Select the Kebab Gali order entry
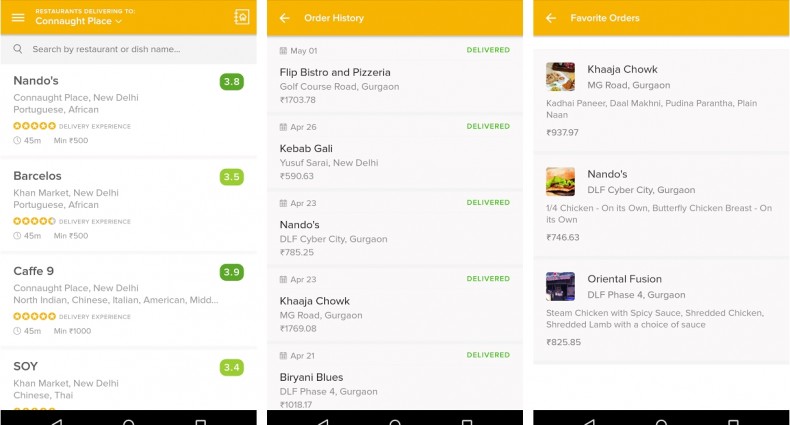 pos(394,152)
